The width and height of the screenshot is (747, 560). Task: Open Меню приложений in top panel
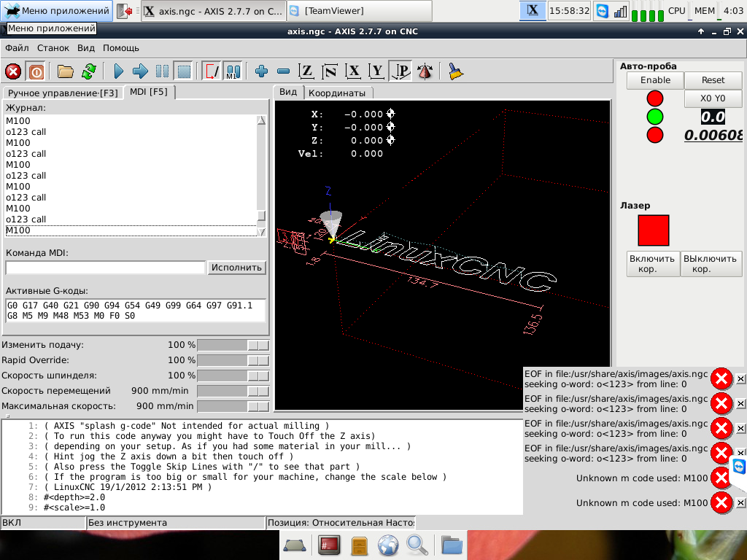57,10
